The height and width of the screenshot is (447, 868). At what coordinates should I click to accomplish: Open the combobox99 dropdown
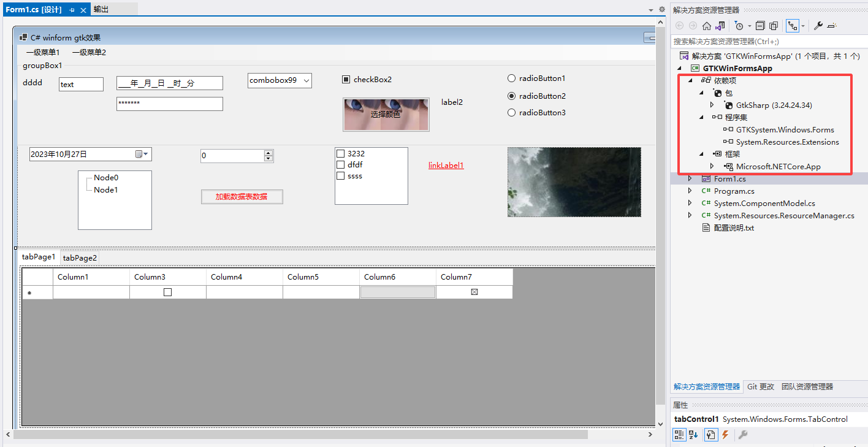click(306, 81)
